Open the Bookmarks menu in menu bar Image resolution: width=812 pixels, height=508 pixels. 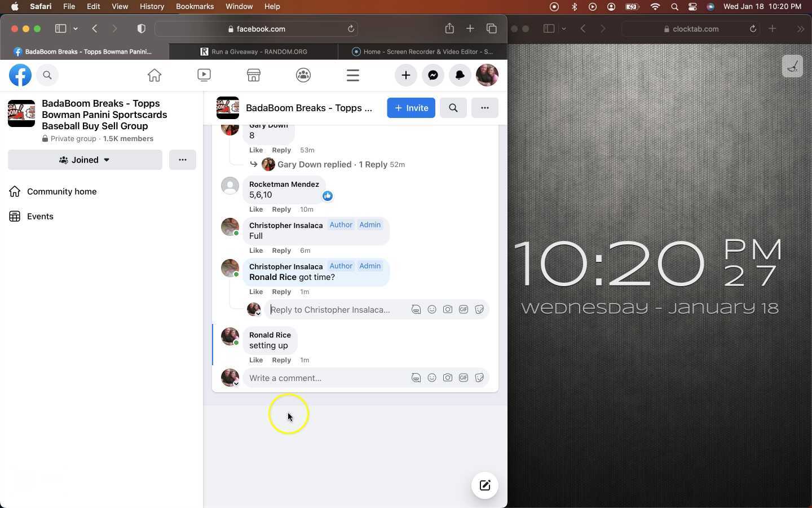[195, 6]
